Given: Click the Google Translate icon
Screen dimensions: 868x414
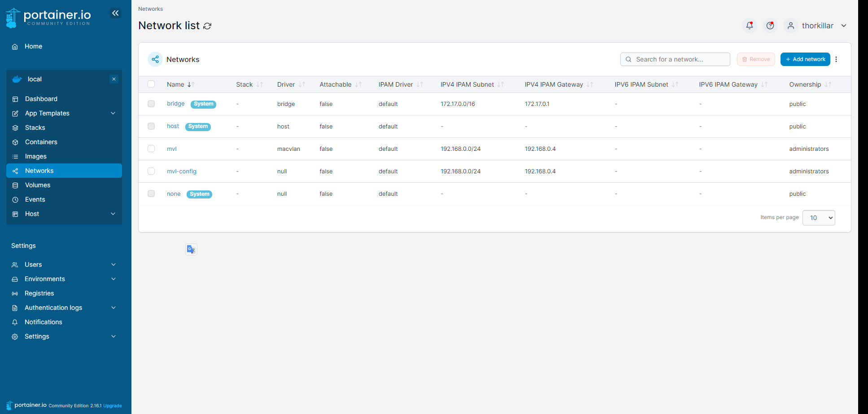Looking at the screenshot, I should [191, 249].
